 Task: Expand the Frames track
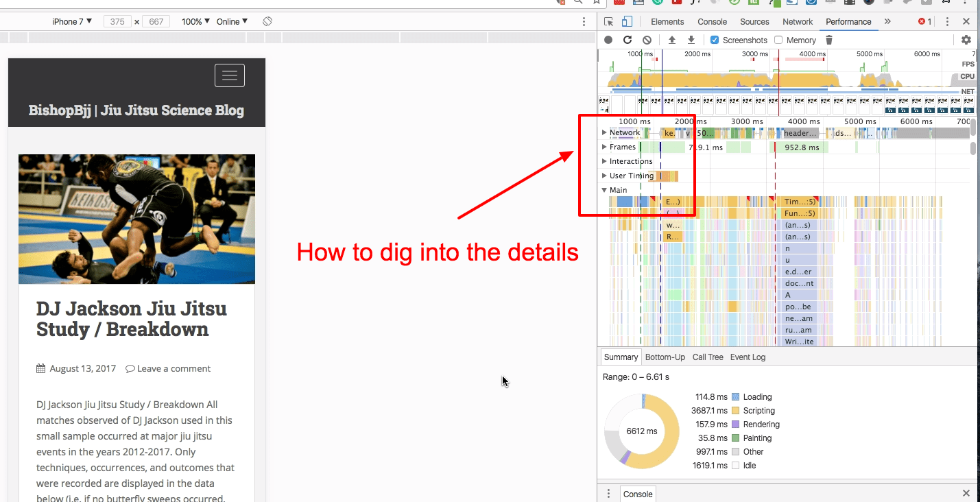[604, 147]
